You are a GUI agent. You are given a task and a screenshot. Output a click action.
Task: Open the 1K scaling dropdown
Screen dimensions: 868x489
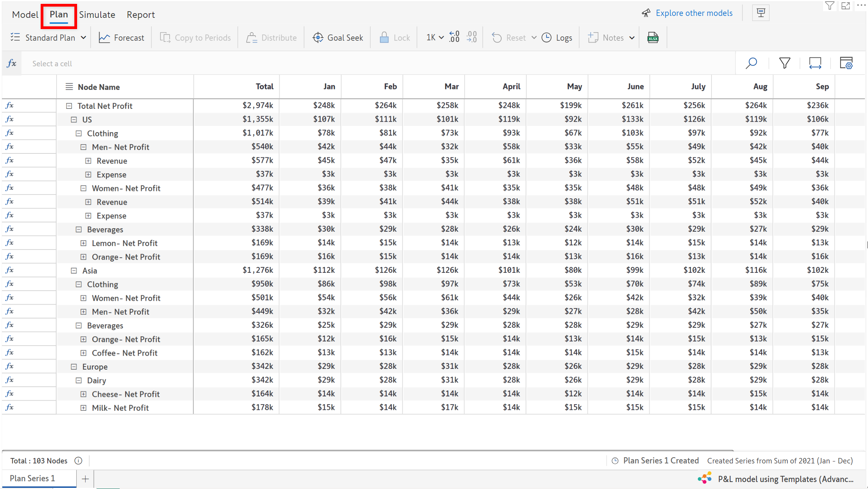click(435, 38)
